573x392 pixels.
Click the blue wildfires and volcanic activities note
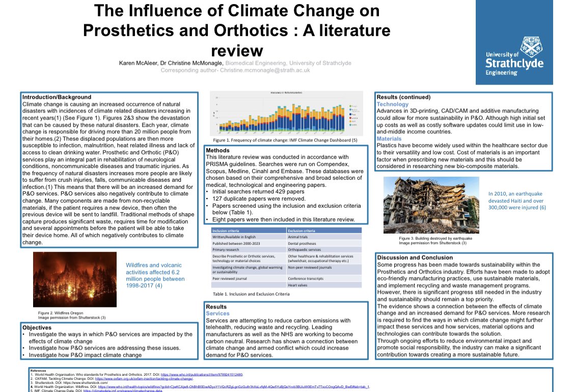(x=155, y=275)
